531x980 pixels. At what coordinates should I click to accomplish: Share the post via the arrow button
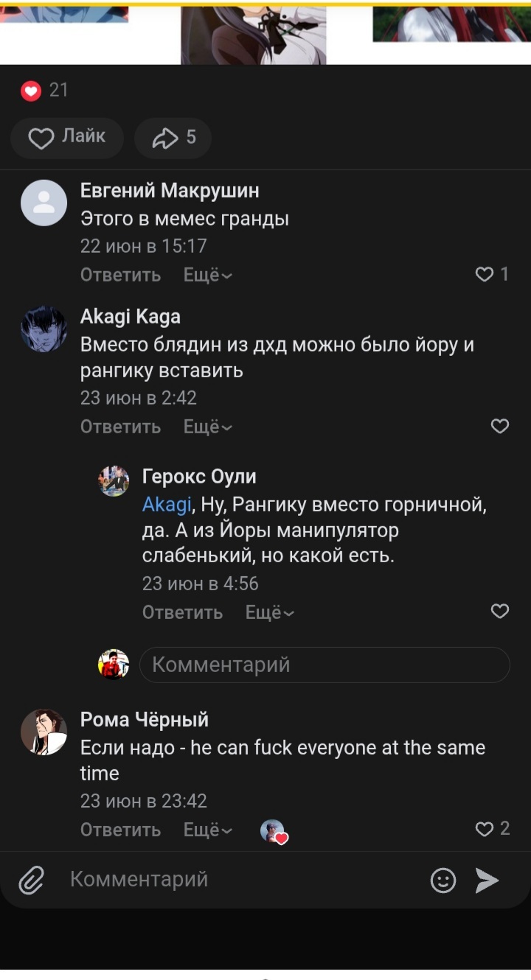[x=173, y=138]
